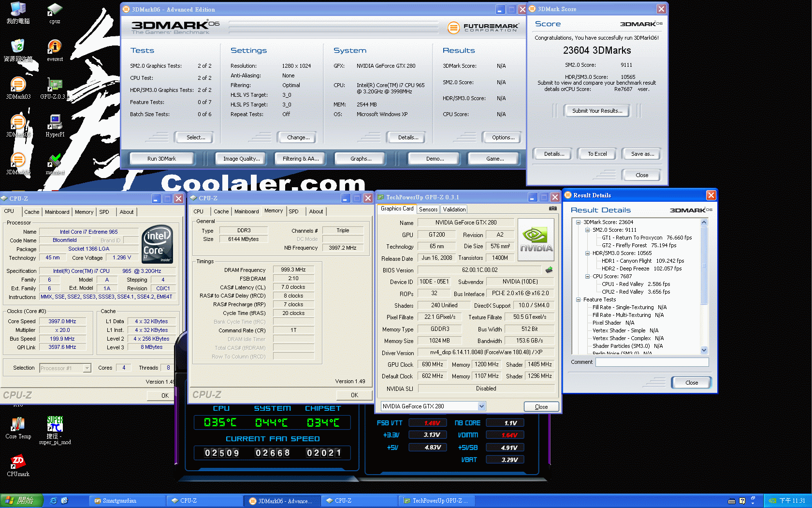This screenshot has height=508, width=812.
Task: Collapse the SM2.0 Score tree node
Action: (x=587, y=230)
